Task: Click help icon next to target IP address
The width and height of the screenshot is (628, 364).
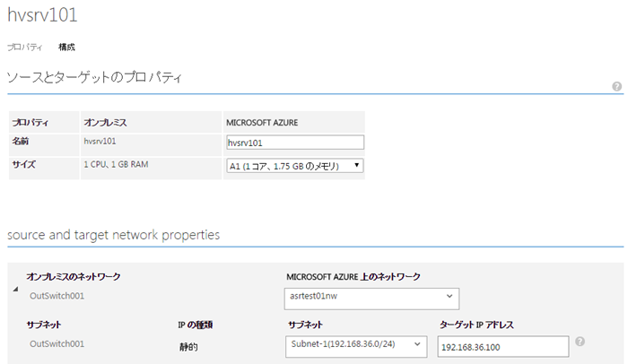Action: point(580,342)
